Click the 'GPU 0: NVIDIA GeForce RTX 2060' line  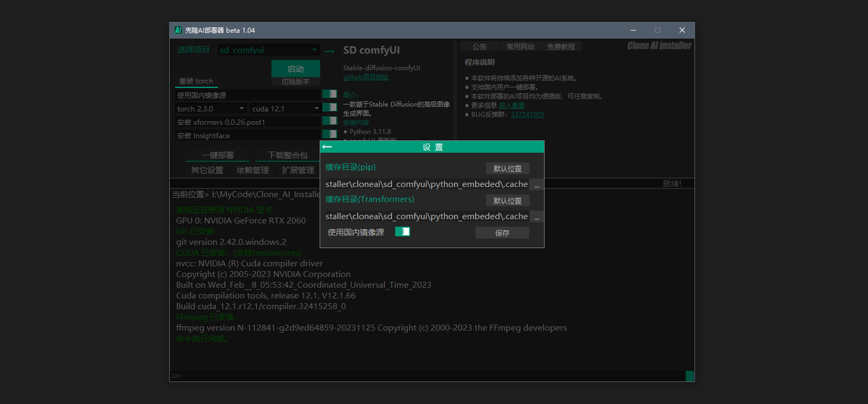[x=241, y=221]
